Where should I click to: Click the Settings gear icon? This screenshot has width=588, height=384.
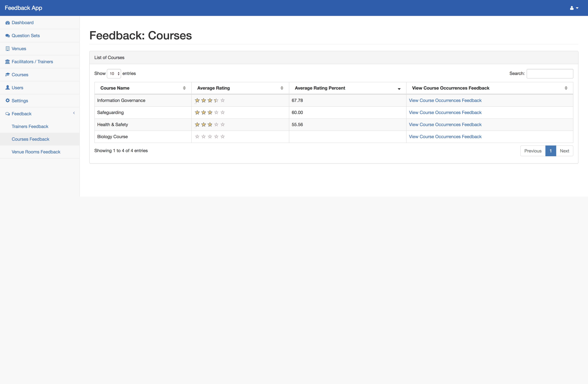(x=8, y=101)
